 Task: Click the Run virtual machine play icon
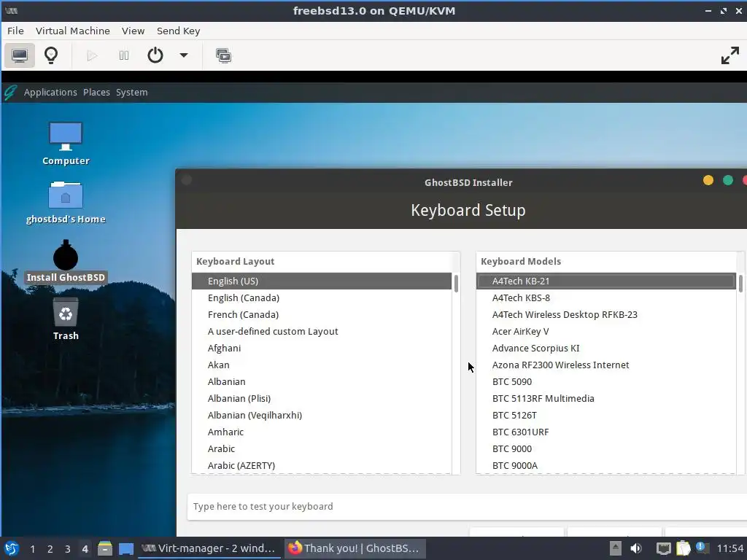coord(93,55)
